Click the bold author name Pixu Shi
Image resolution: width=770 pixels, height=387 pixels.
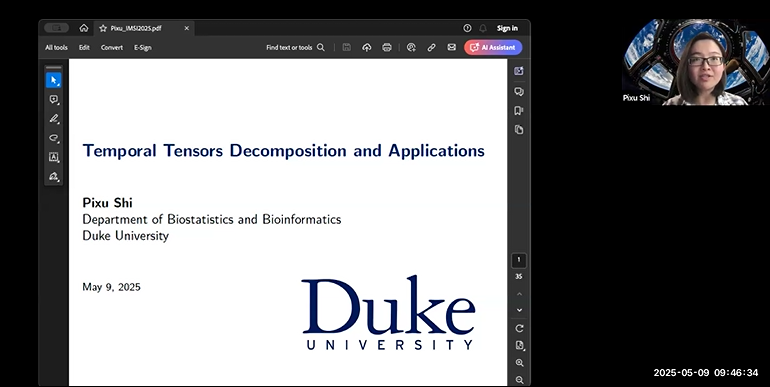[108, 203]
